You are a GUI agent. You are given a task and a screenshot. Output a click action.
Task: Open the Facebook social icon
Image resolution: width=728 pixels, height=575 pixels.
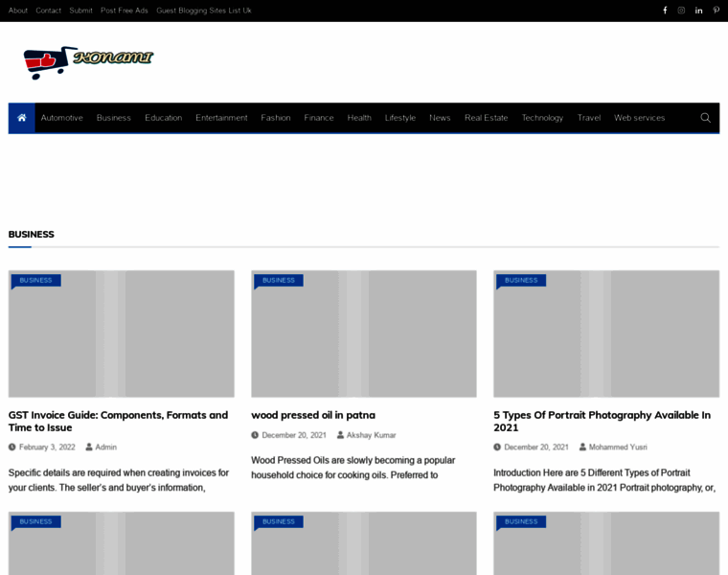(665, 11)
